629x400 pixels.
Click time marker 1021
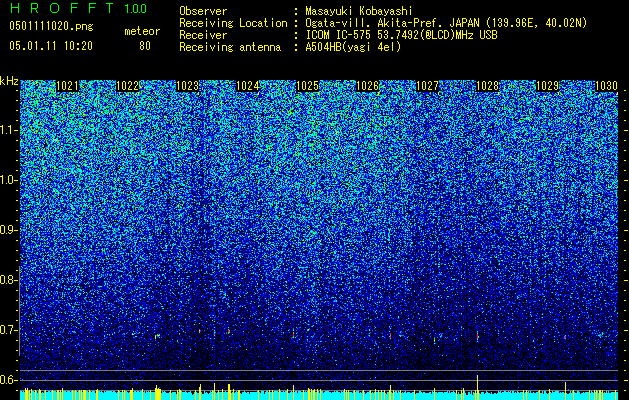tap(67, 86)
